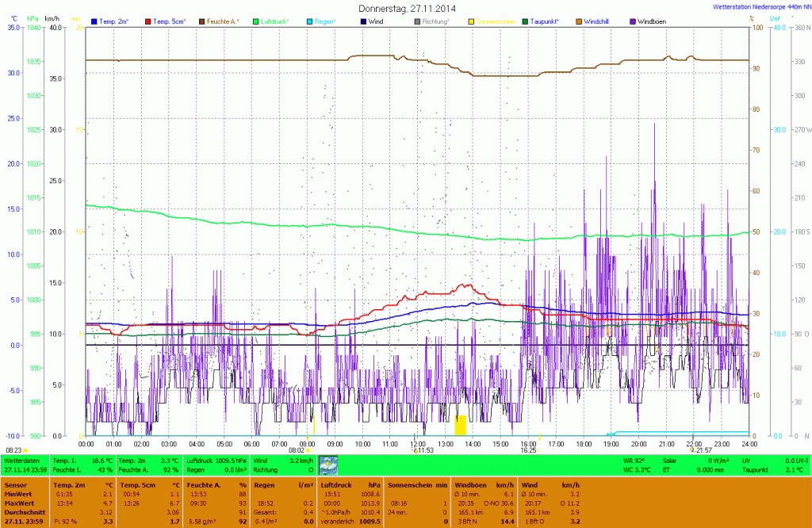Click the yellow Sonnenschein legend marker
Screen dimensions: 812x528
(472, 20)
